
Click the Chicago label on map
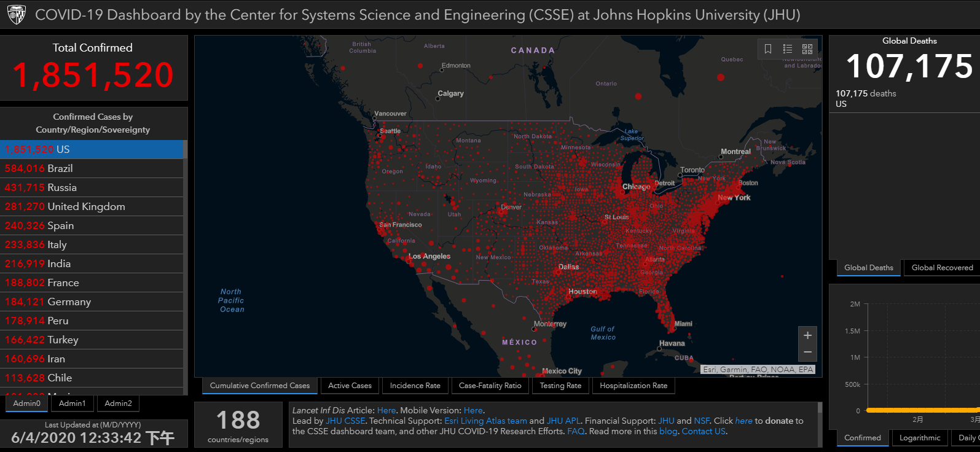tap(636, 187)
